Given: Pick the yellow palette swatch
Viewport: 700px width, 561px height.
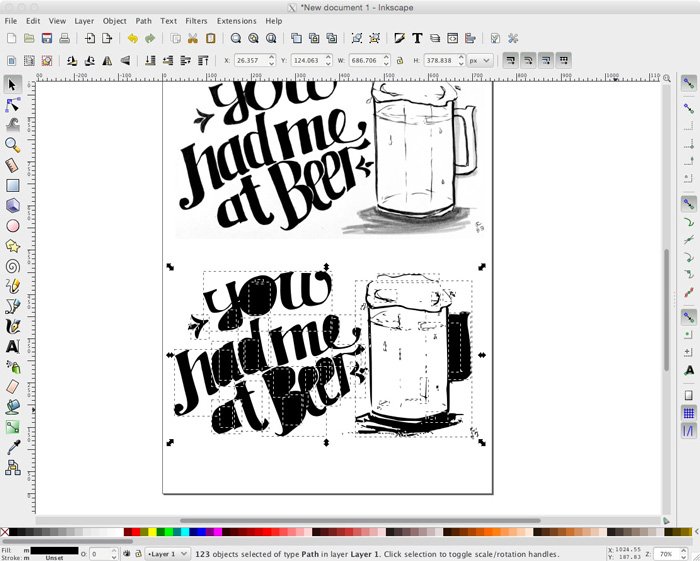Looking at the screenshot, I should 152,532.
